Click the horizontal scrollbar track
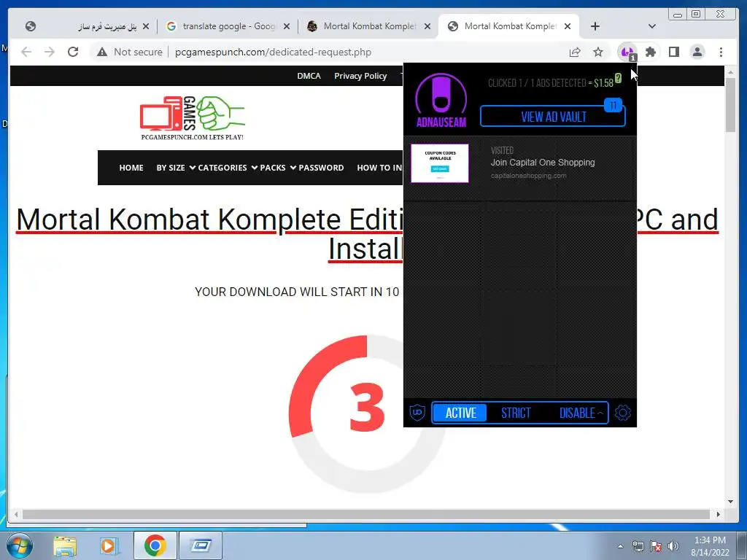 coord(366,514)
